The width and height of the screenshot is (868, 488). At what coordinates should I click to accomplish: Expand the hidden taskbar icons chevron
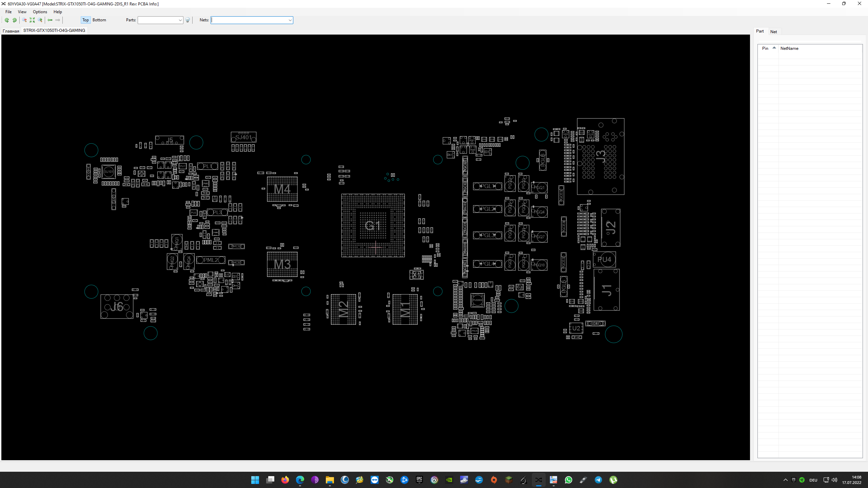(x=785, y=480)
